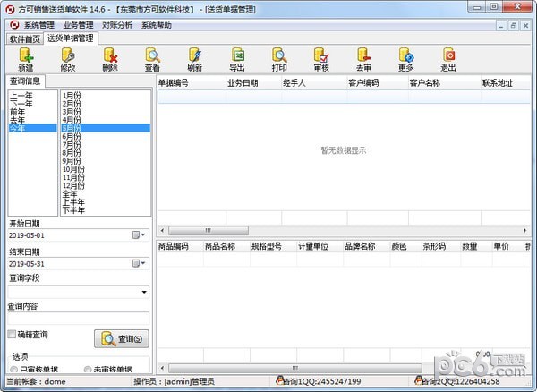Click the 商品编码 column header
The height and width of the screenshot is (392, 537).
point(180,246)
